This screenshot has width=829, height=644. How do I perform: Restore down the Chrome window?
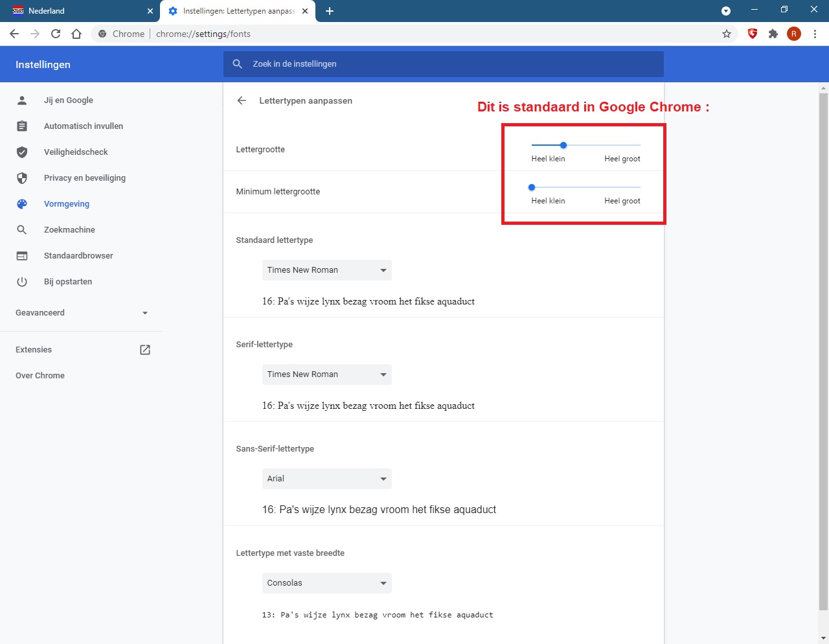[x=784, y=10]
